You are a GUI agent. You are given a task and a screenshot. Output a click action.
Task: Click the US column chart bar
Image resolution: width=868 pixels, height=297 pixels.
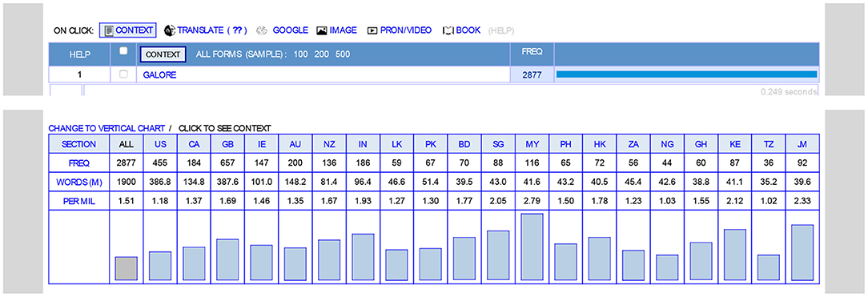[160, 266]
